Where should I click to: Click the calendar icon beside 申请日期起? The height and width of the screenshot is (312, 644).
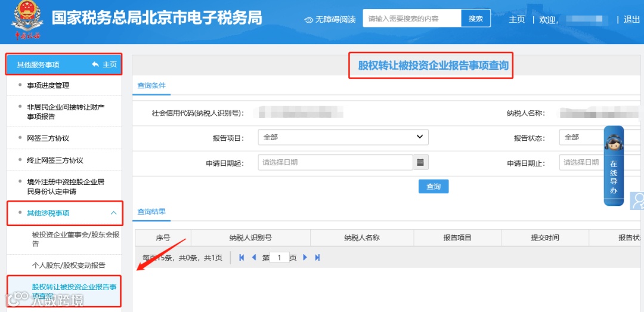(420, 162)
